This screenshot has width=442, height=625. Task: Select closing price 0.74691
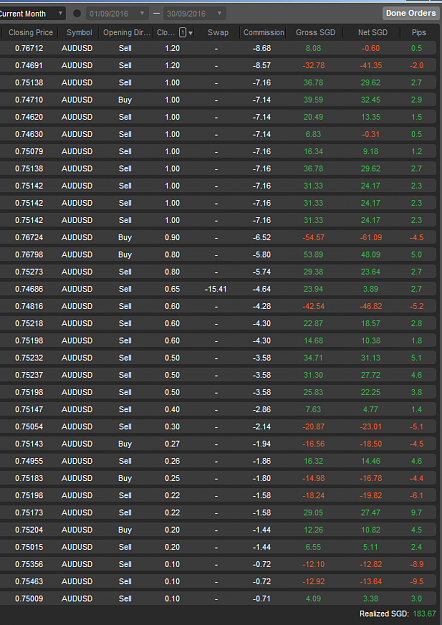point(29,65)
